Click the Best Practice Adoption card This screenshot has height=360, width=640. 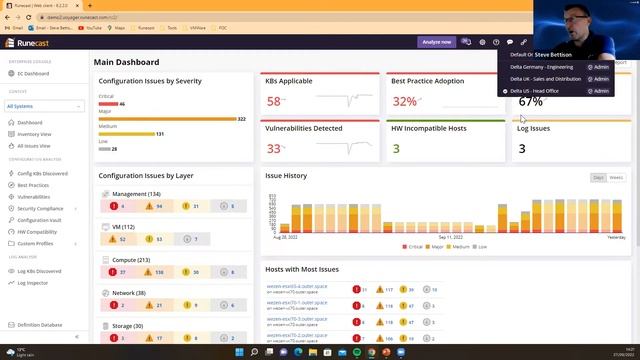[446, 94]
